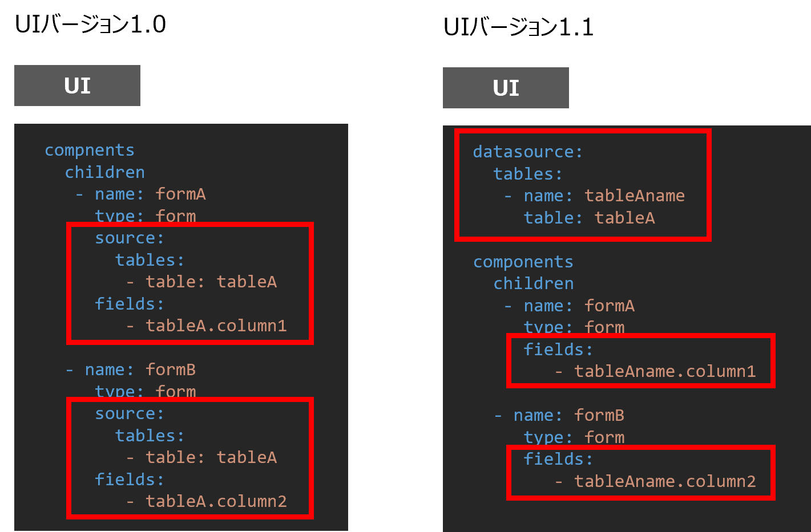This screenshot has height=532, width=811.
Task: Click "fields:" above tableAname.column2
Action: point(558,459)
